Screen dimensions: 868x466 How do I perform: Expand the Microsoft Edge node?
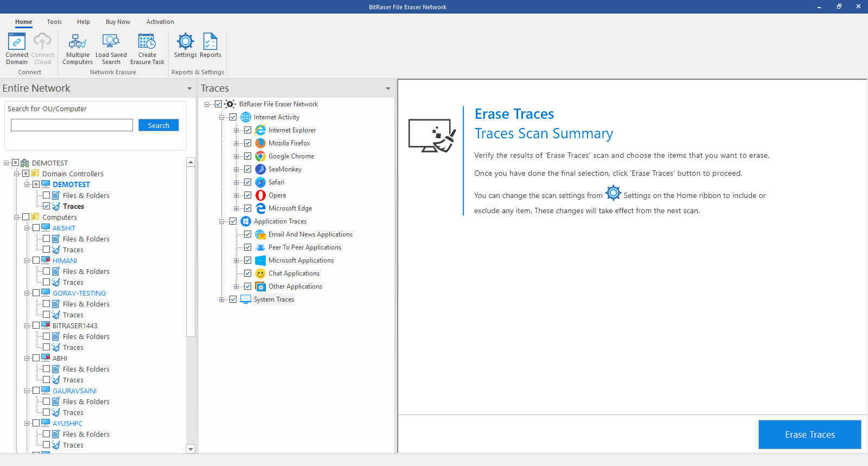coord(236,208)
